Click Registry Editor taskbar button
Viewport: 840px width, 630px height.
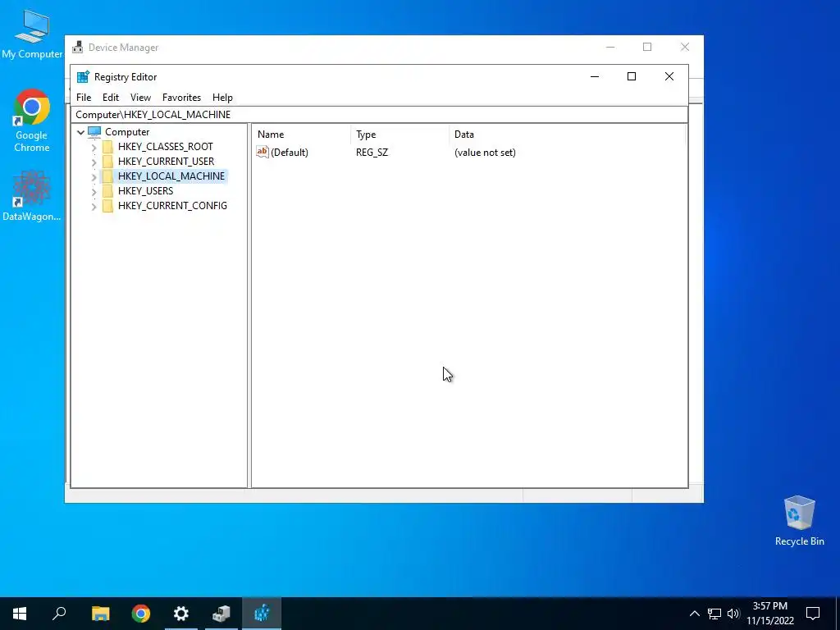262,614
